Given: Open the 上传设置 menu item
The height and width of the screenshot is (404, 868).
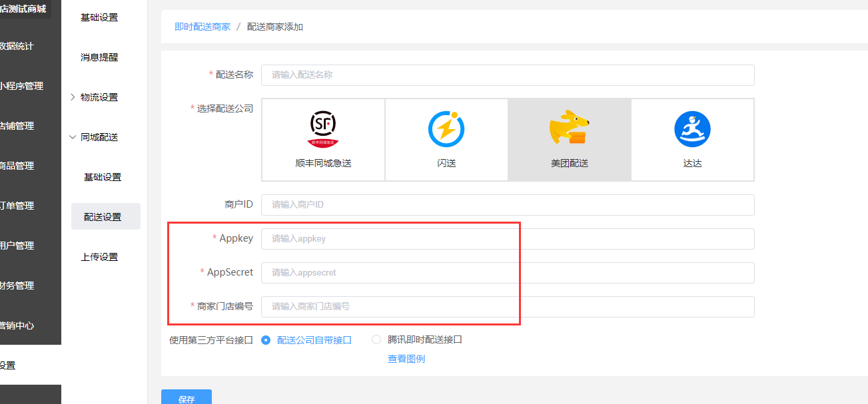Looking at the screenshot, I should click(x=99, y=257).
